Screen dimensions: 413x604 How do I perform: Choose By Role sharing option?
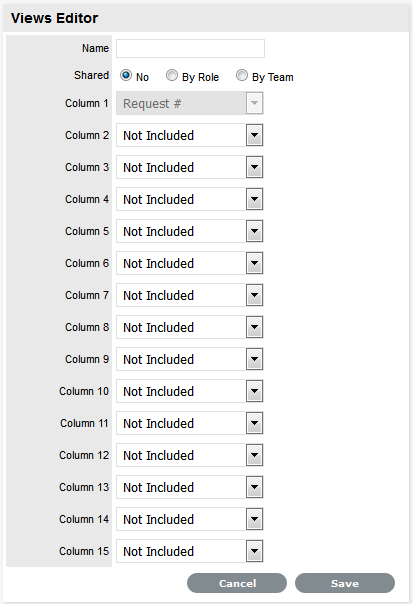171,75
